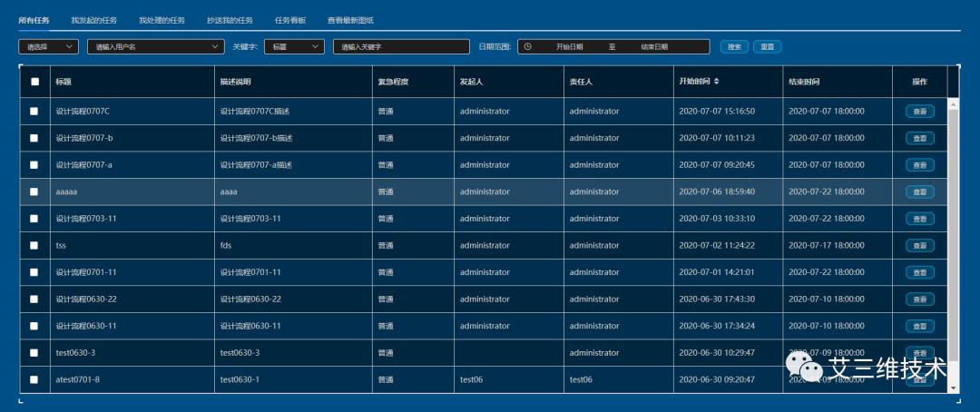Image resolution: width=980 pixels, height=412 pixels.
Task: View the 设计流程0707-b task via 查看
Action: click(920, 138)
